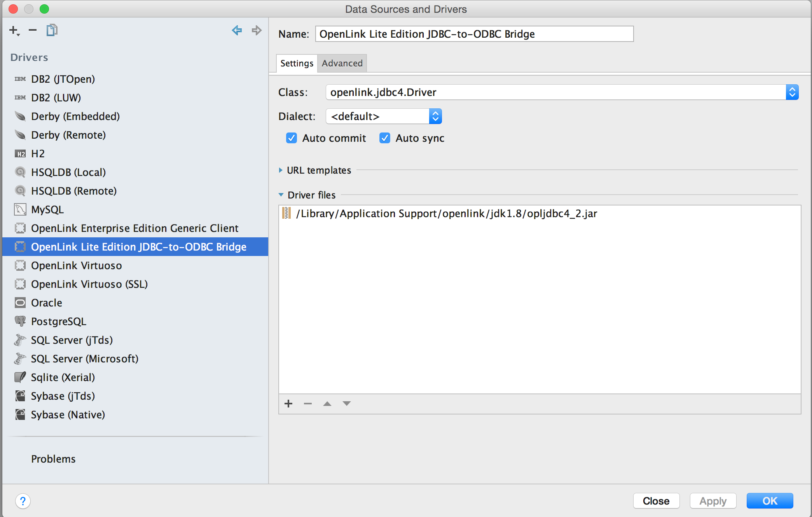
Task: Open the Dialect dropdown
Action: point(435,116)
